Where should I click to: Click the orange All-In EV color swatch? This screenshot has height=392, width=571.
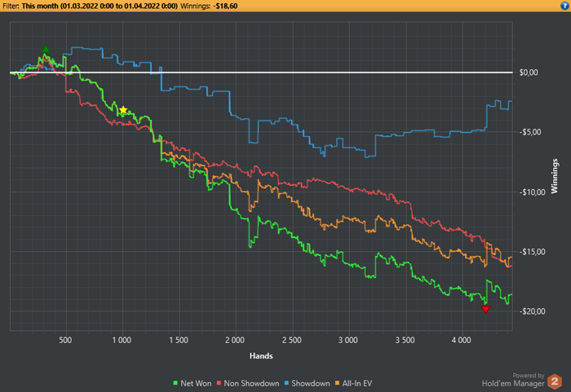tap(337, 383)
